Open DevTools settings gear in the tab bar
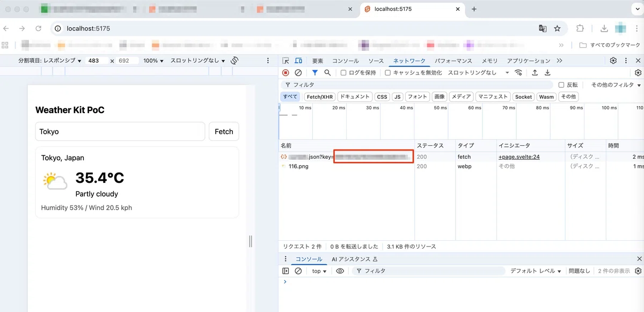 click(613, 61)
